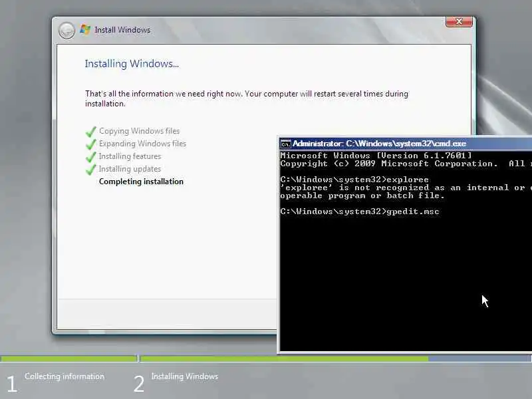The image size is (532, 399).
Task: Click the 'Copyright (c) 2009 Microsoft Corporation' line
Action: pos(406,164)
